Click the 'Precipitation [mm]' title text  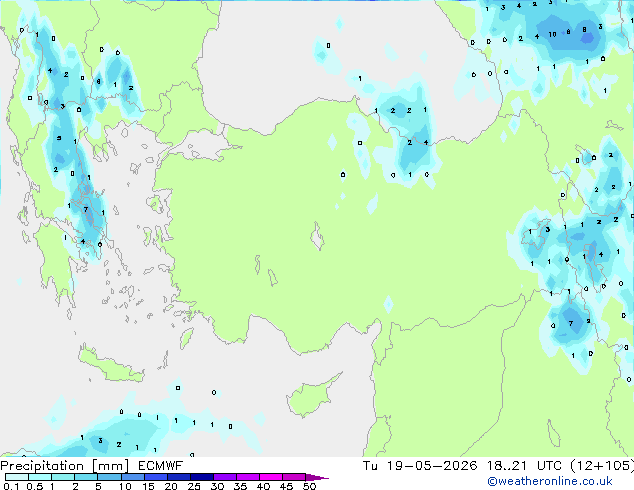(64, 466)
